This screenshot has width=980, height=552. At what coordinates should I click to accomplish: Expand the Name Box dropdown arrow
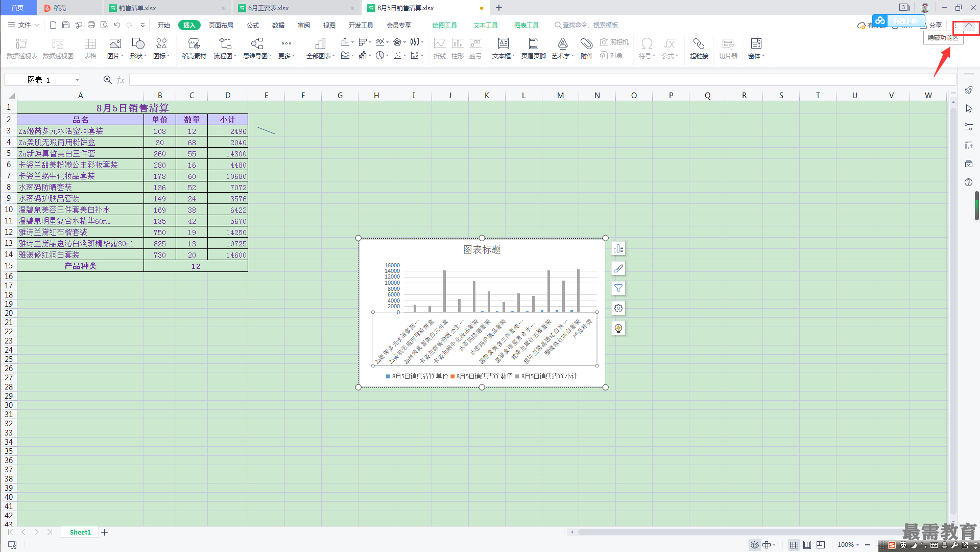pos(77,80)
